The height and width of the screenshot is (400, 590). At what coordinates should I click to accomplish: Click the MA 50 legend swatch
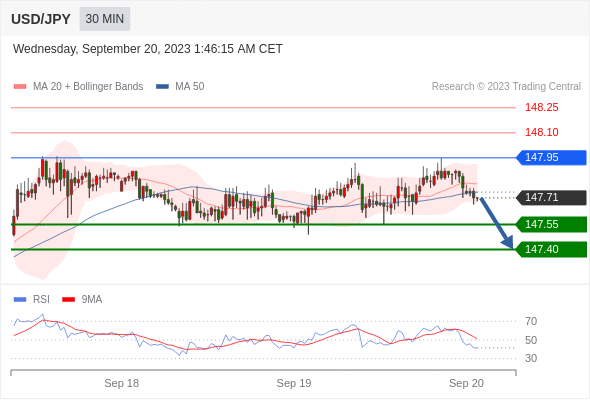click(x=162, y=87)
